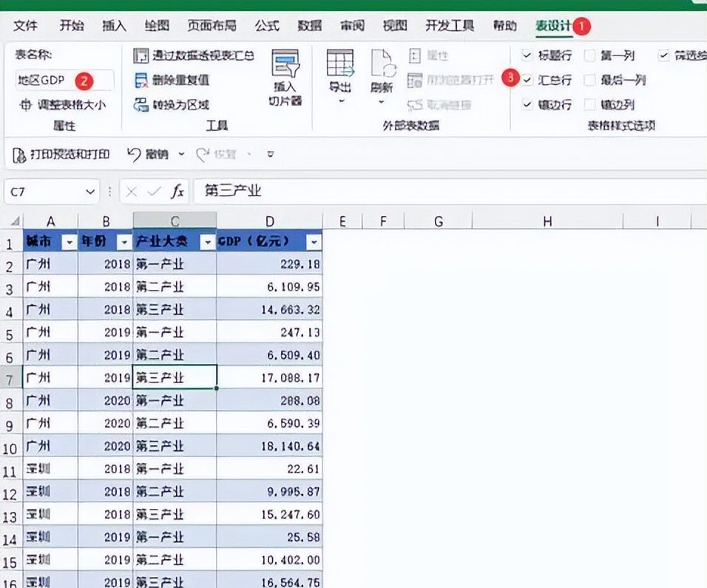Expand the Name Box dropdown arrow

(x=90, y=192)
